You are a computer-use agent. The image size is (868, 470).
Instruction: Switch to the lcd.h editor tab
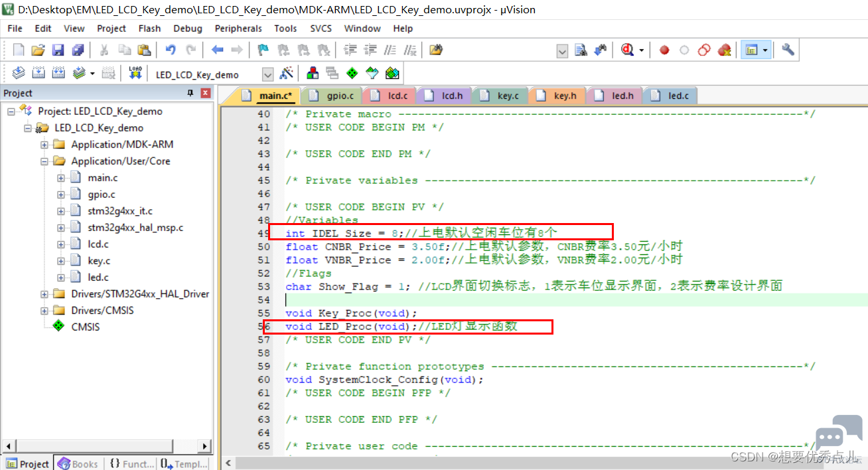click(444, 96)
